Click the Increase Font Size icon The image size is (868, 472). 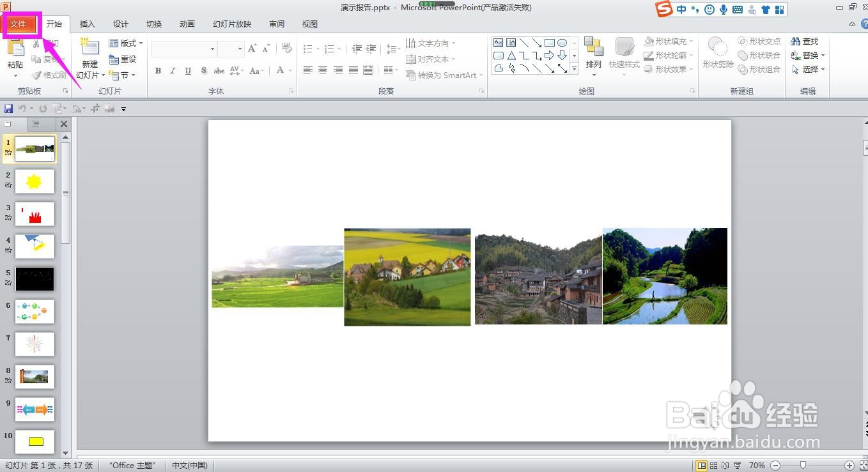tap(252, 49)
